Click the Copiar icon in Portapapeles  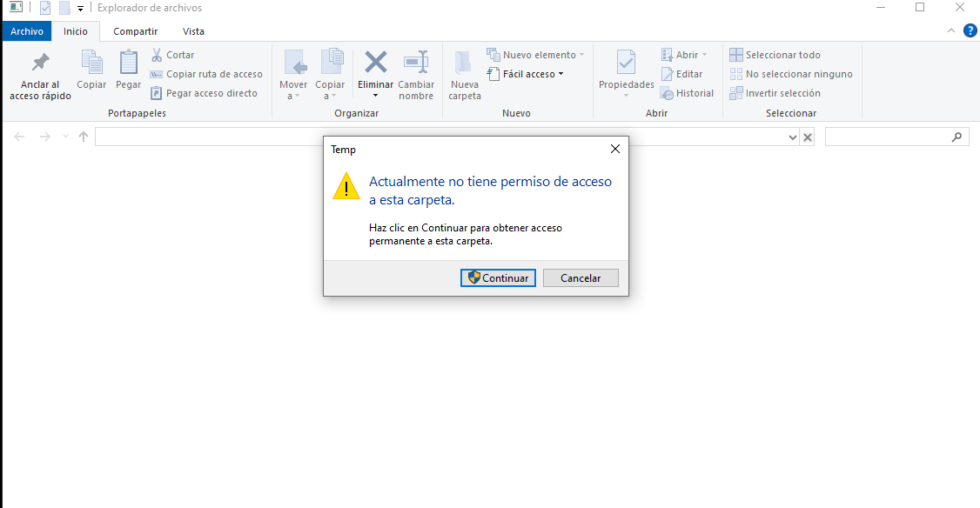point(91,63)
